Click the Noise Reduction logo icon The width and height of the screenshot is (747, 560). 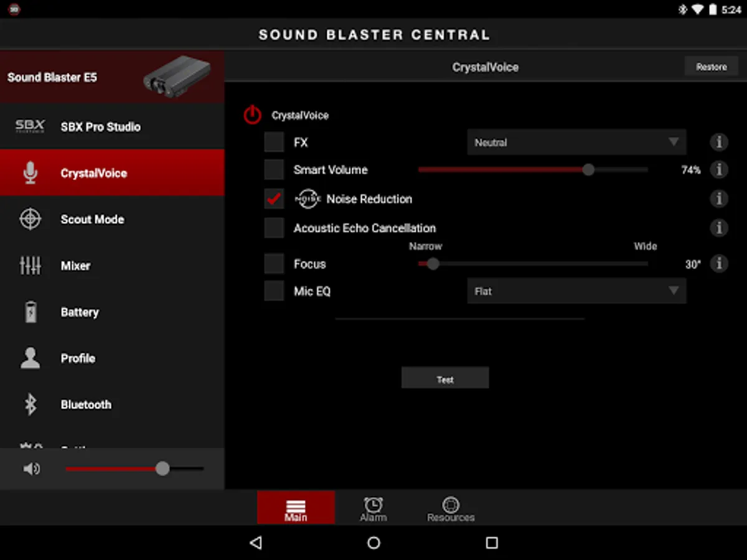tap(307, 199)
